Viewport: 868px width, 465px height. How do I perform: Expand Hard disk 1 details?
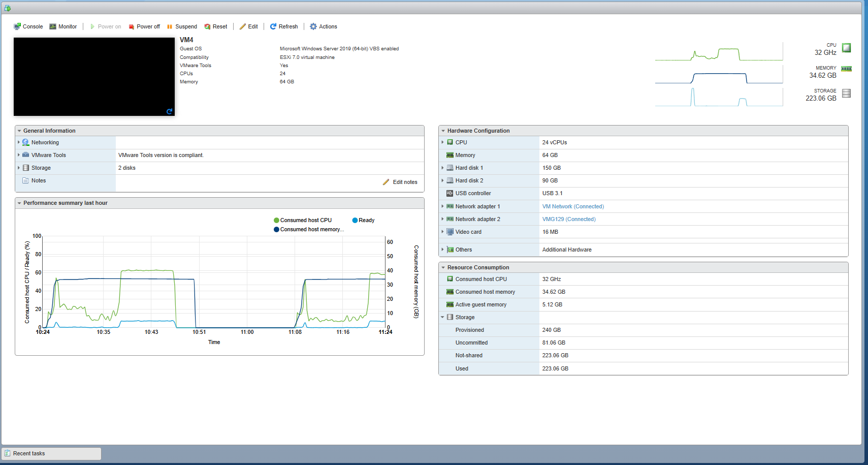point(442,168)
